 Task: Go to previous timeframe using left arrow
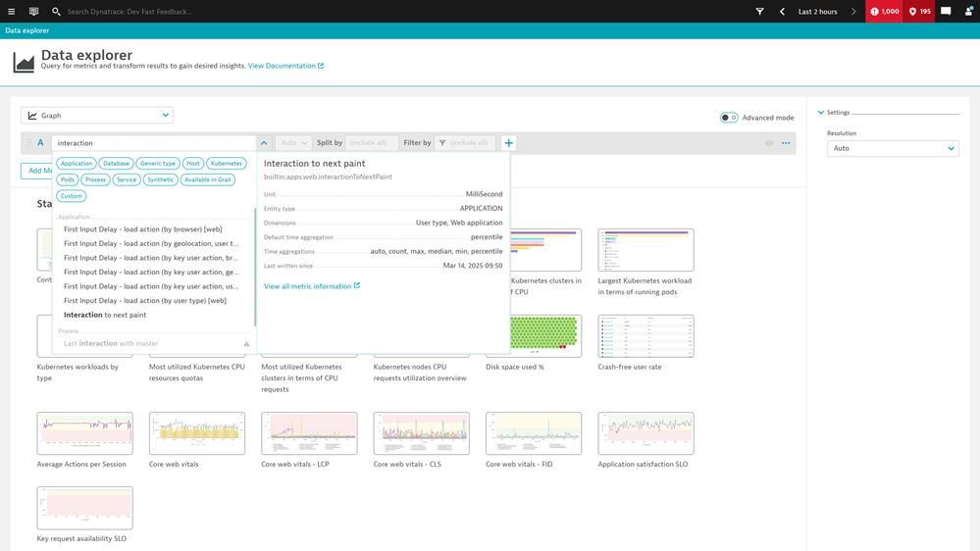[x=782, y=12]
